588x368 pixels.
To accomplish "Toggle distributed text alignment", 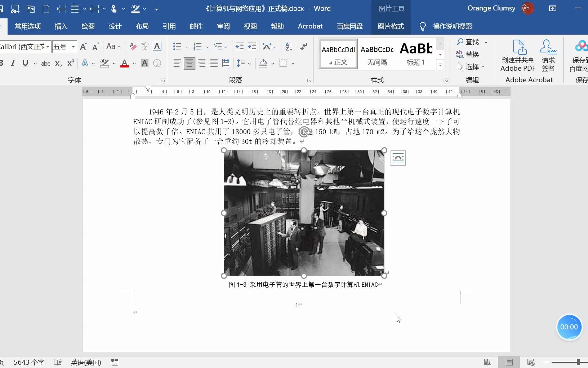I will point(226,63).
